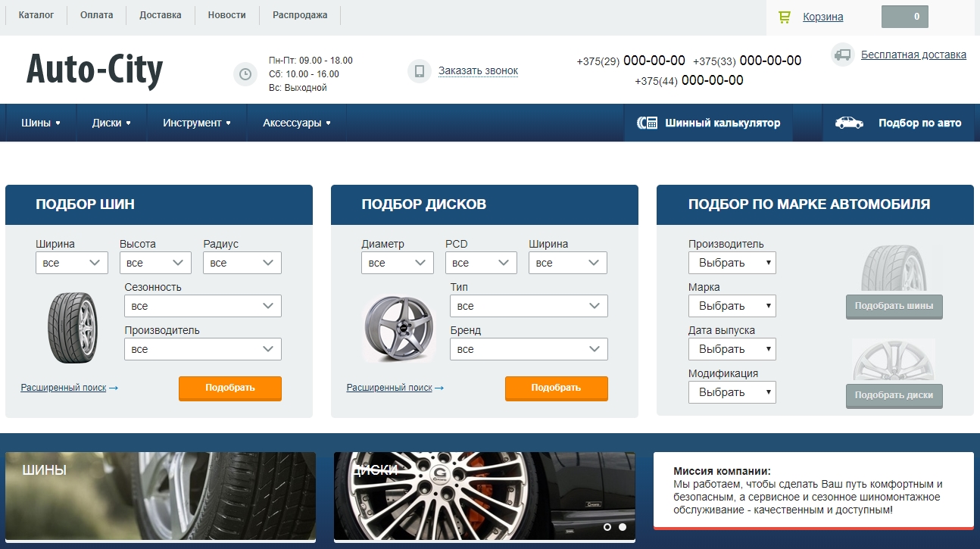Go to Новости in top bar
The width and height of the screenshot is (980, 549).
(227, 15)
